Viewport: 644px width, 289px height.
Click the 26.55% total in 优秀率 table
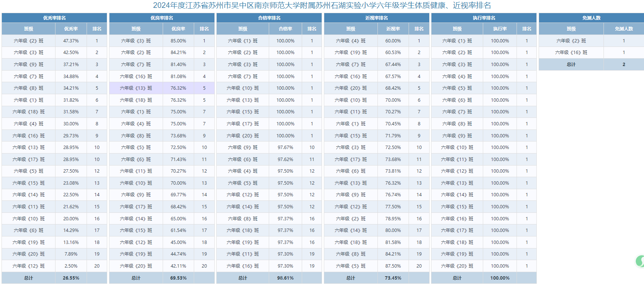click(x=71, y=278)
